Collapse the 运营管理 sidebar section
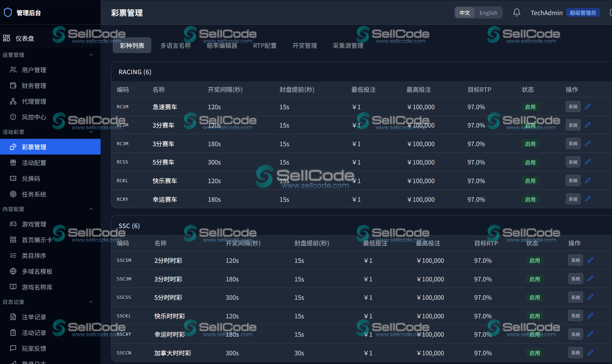 (x=91, y=55)
